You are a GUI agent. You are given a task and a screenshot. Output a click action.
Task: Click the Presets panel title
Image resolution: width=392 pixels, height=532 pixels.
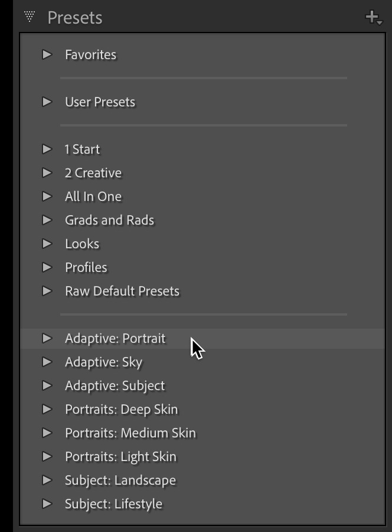tap(75, 18)
